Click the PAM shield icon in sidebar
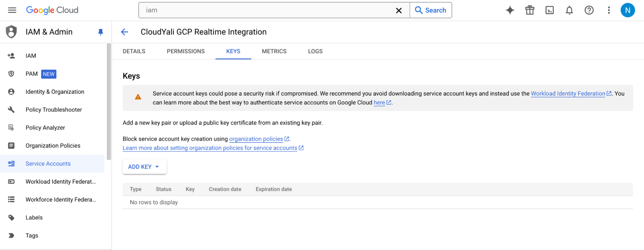The height and width of the screenshot is (250, 644). tap(11, 74)
